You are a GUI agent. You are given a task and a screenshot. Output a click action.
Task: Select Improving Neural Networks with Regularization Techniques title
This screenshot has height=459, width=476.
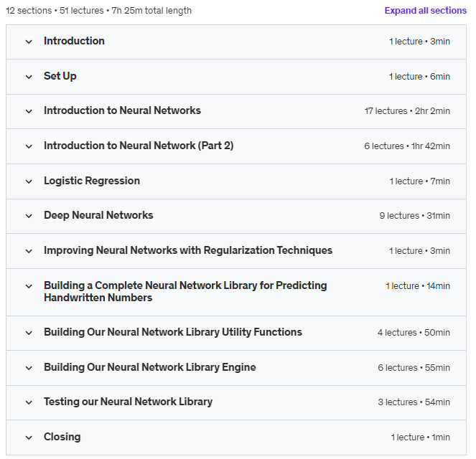click(188, 251)
